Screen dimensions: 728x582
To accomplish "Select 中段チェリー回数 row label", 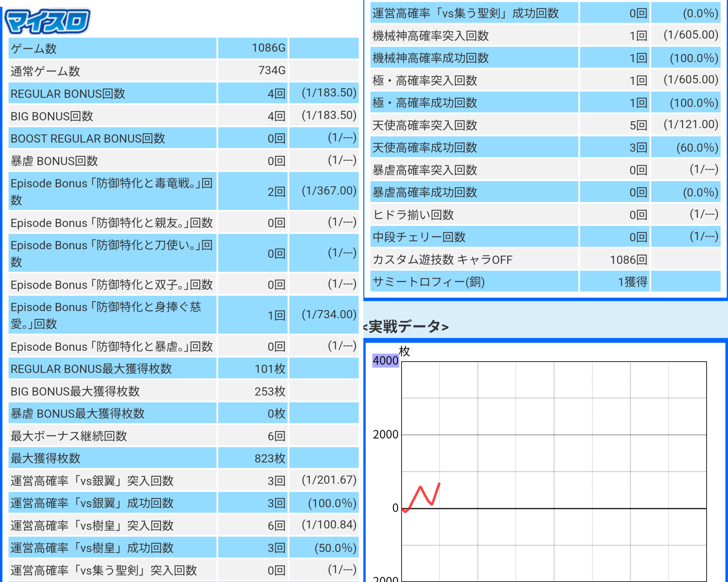I will (x=419, y=237).
